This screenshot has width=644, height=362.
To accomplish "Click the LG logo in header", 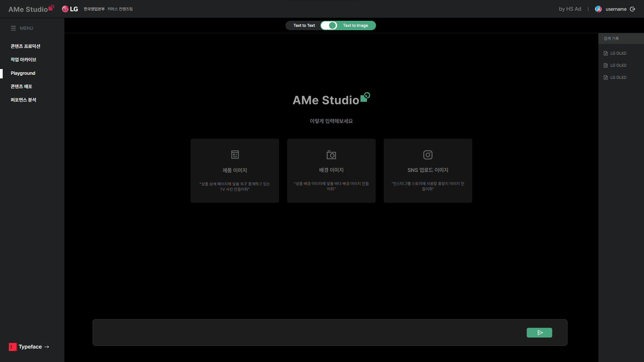I will [x=70, y=9].
